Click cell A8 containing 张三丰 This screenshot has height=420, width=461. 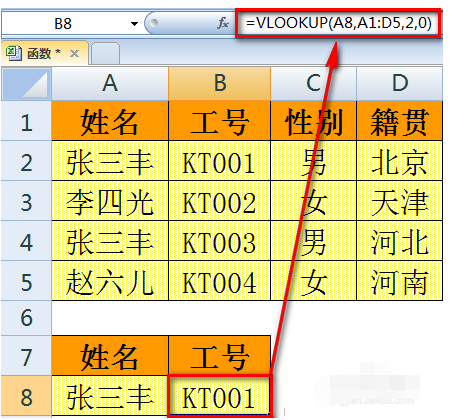[x=110, y=396]
